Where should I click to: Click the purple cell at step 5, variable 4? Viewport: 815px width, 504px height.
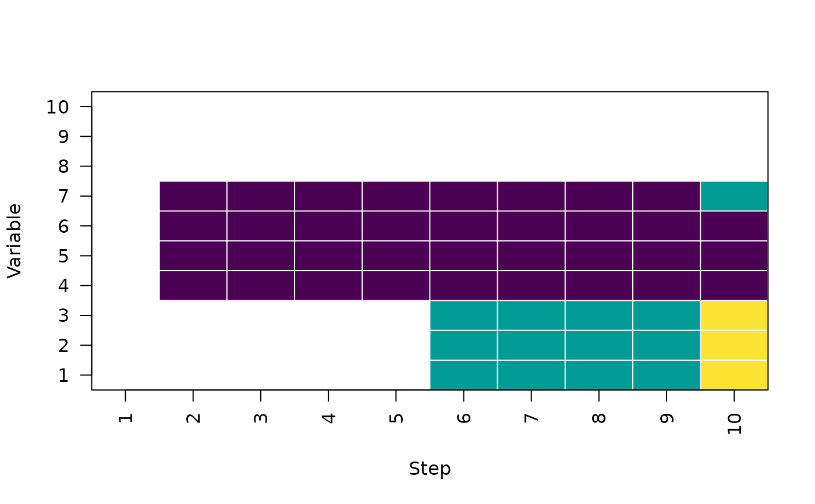(396, 286)
